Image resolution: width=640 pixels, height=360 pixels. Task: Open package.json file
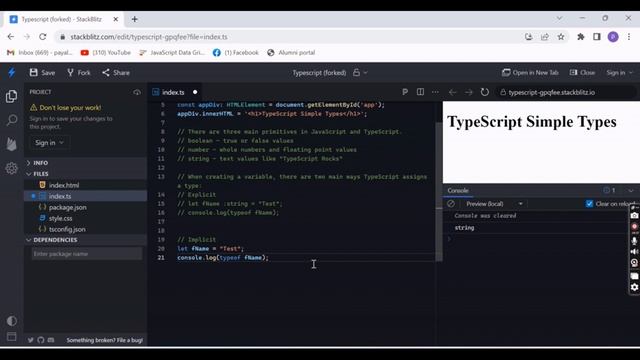pyautogui.click(x=86, y=207)
